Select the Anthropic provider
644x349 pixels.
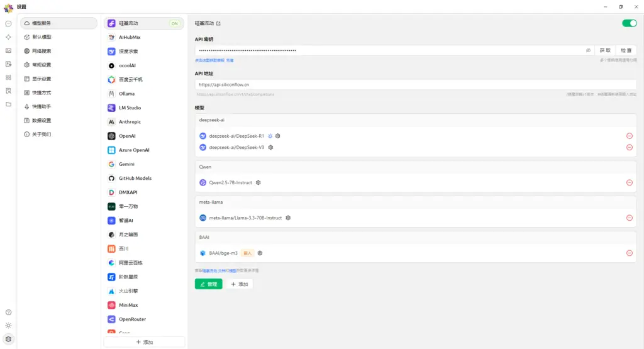130,122
